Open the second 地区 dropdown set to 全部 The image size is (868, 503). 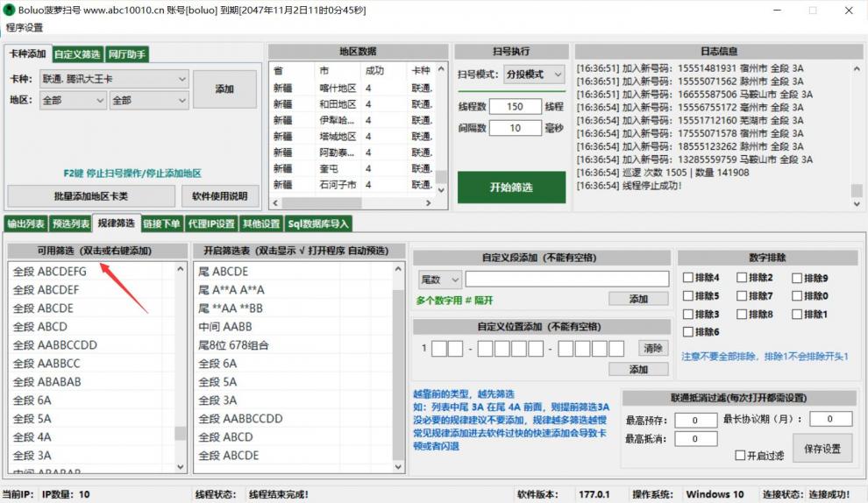click(149, 100)
